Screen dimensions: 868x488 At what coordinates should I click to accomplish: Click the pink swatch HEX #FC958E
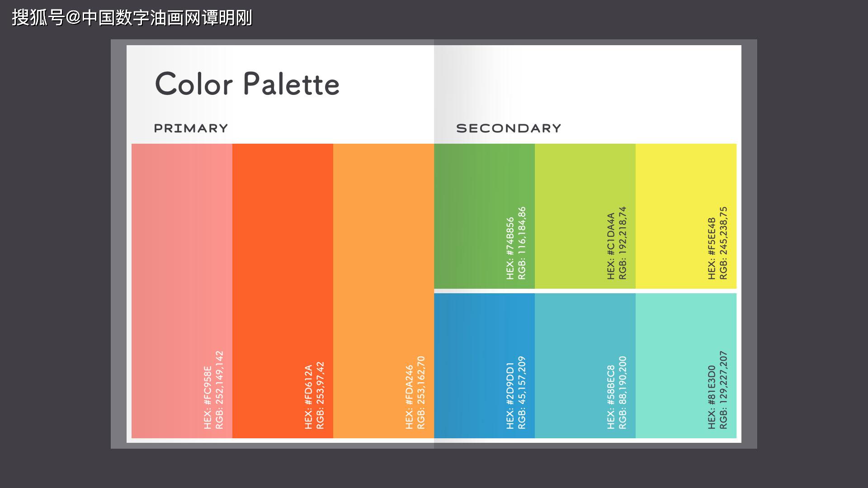(x=182, y=291)
